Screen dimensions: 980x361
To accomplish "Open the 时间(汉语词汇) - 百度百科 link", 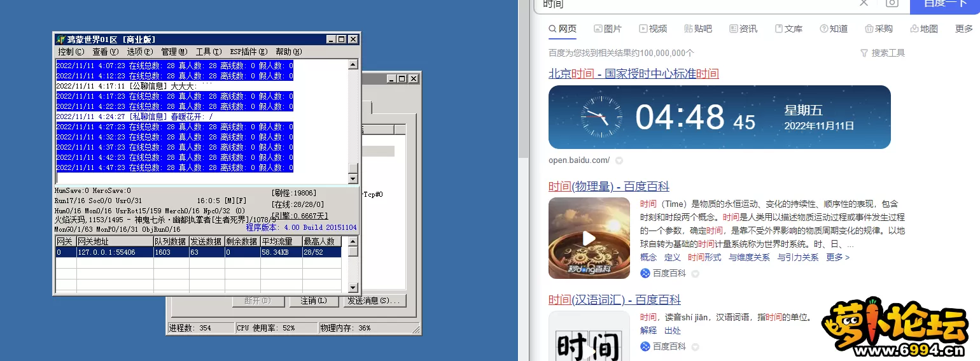I will [615, 299].
